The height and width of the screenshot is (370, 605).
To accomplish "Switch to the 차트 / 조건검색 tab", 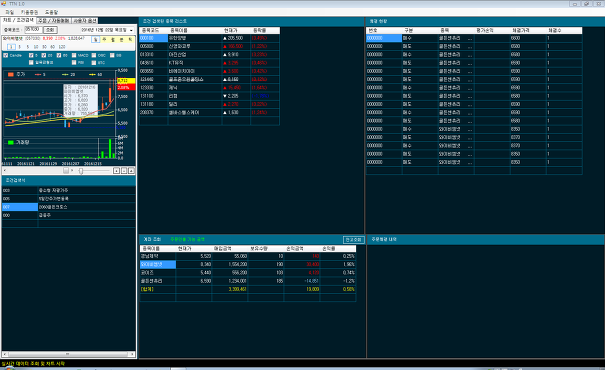I will tap(19, 20).
